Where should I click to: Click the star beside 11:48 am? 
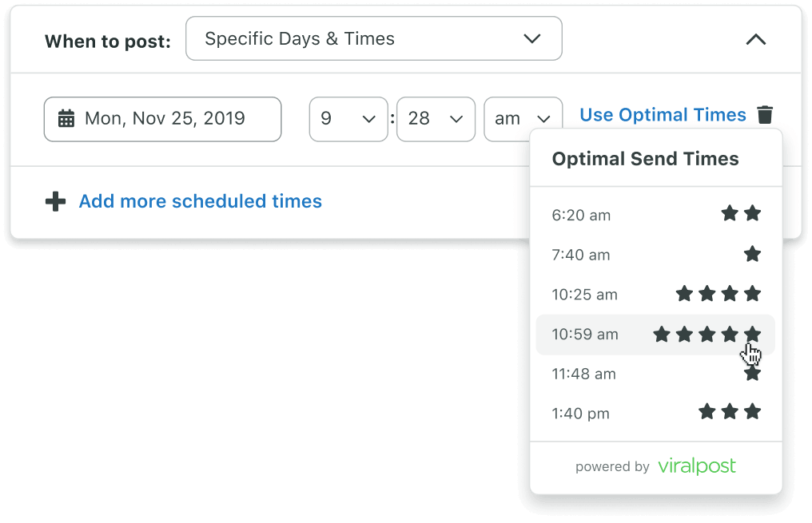tap(752, 373)
